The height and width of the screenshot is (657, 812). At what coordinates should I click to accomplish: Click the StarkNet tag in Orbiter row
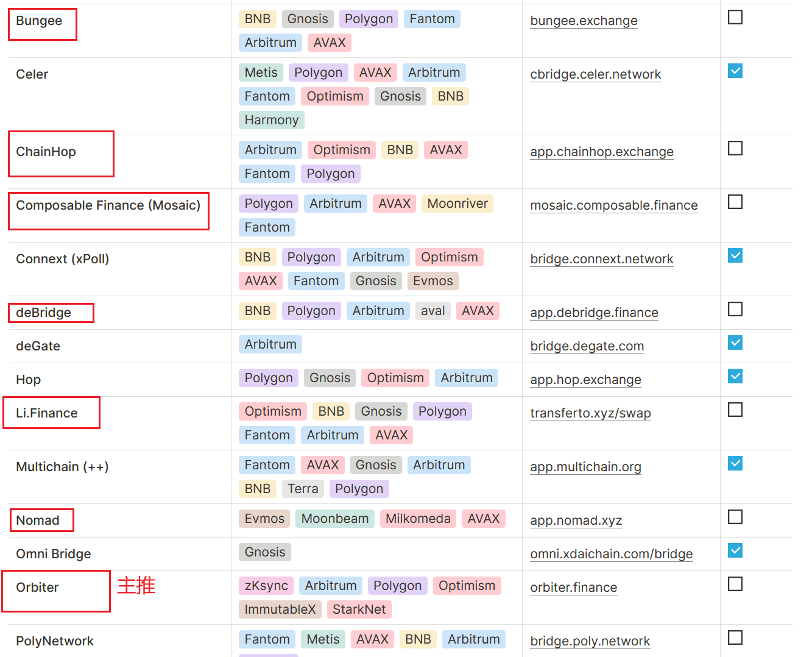point(359,609)
